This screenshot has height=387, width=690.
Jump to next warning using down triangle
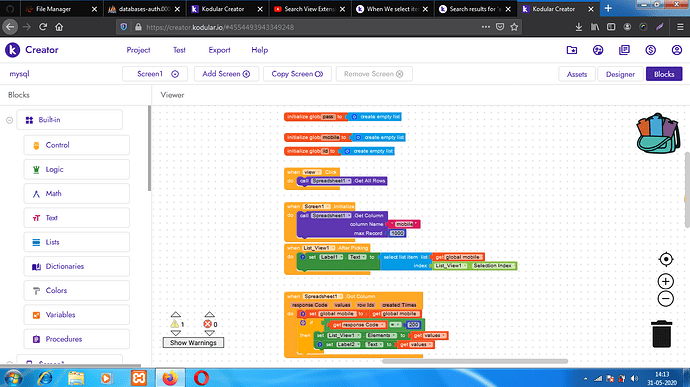[176, 333]
